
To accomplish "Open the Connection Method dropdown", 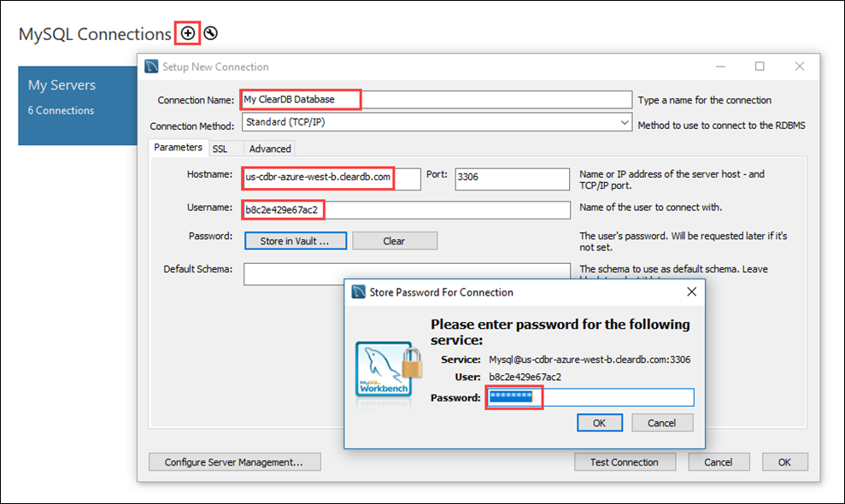I will coord(437,122).
